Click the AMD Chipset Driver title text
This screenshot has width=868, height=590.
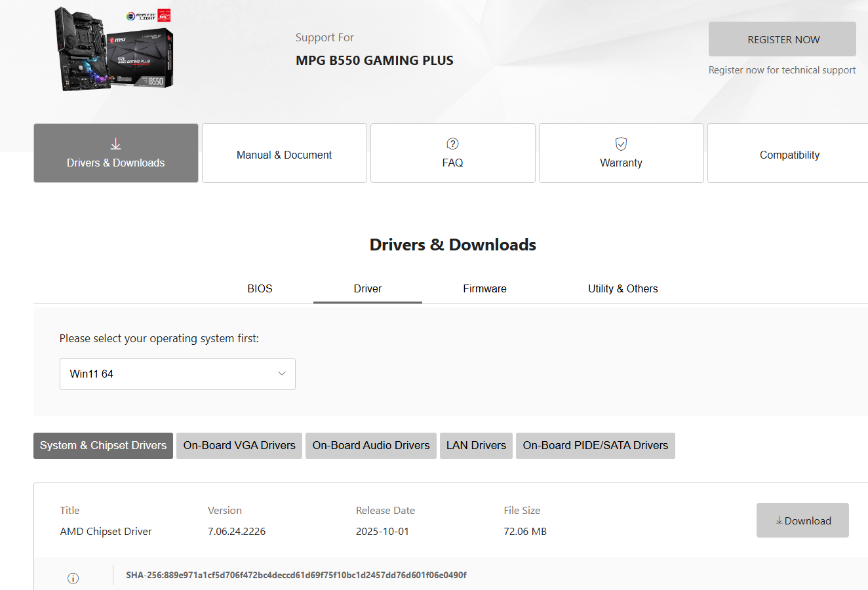tap(106, 531)
